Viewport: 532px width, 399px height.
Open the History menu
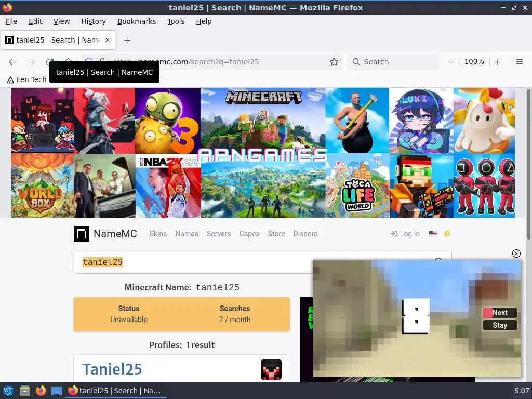[94, 21]
